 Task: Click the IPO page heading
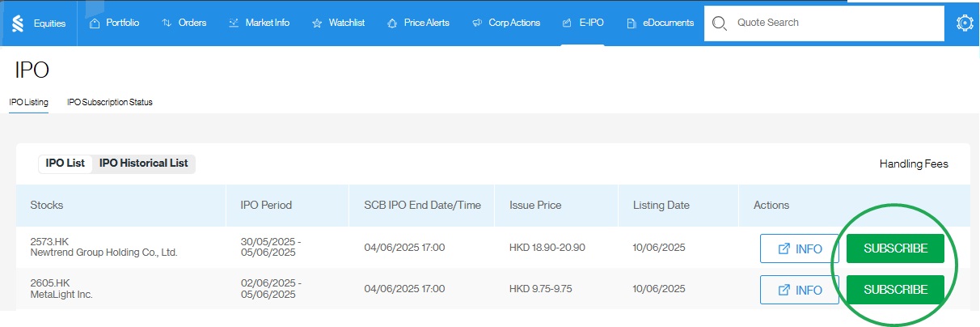coord(32,70)
